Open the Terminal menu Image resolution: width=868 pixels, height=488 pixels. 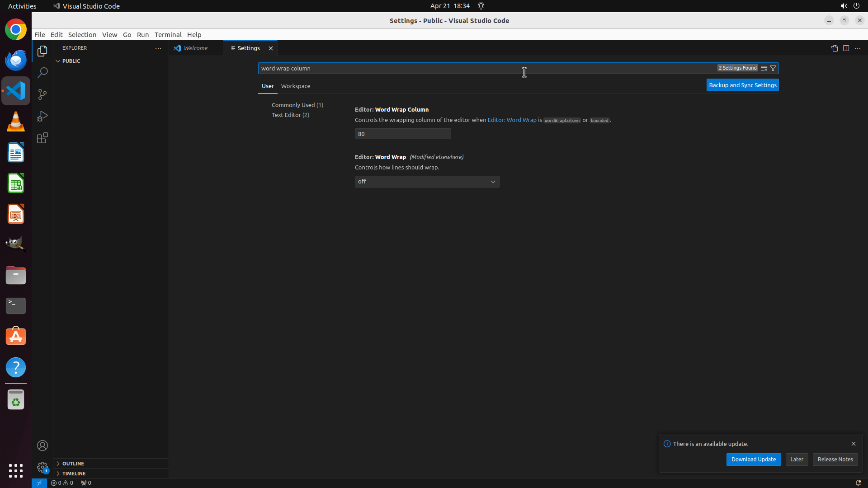pyautogui.click(x=168, y=35)
